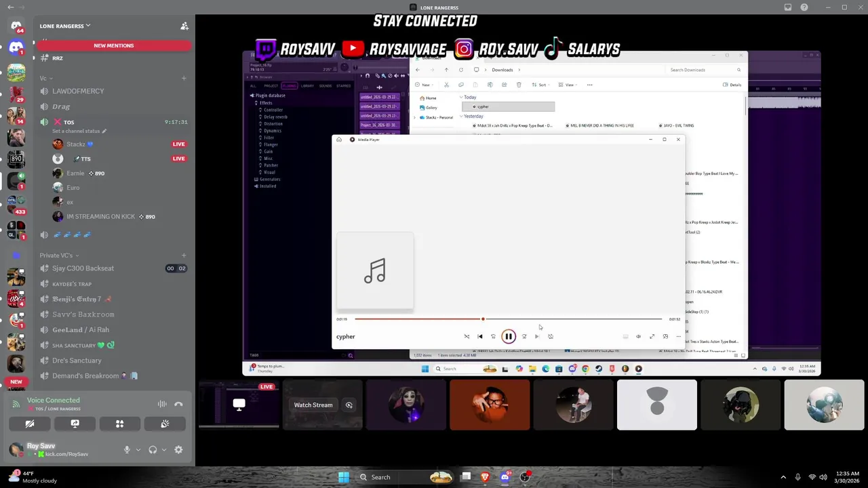Enter full screen in Media Player
The height and width of the screenshot is (488, 868).
point(652,336)
